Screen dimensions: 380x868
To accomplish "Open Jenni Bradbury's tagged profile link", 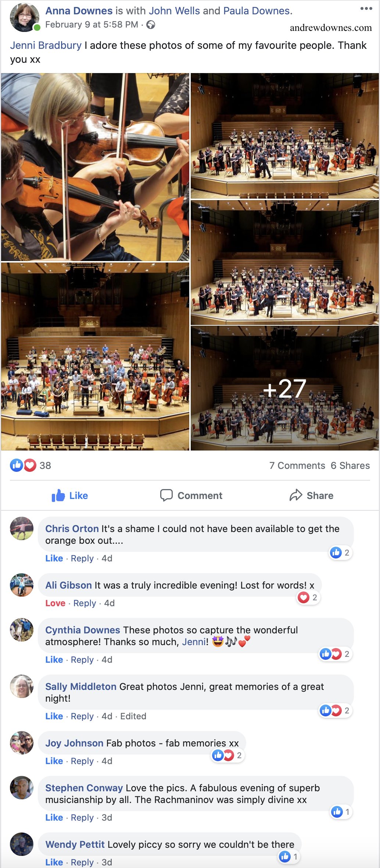I will click(x=46, y=45).
